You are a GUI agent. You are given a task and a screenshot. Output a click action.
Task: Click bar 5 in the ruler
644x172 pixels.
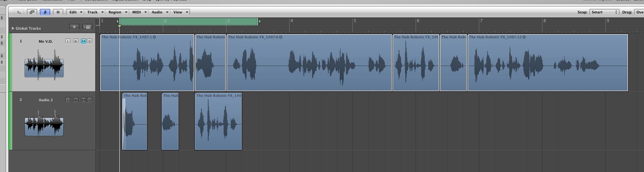pyautogui.click(x=355, y=21)
